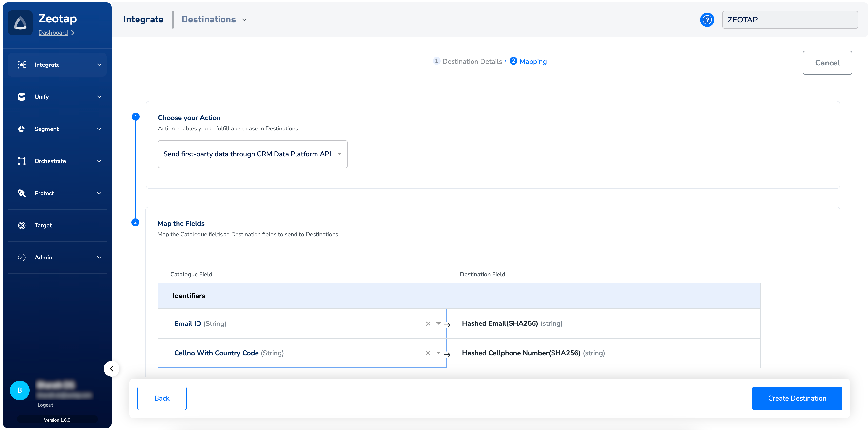Click the Zeotap logo icon
The width and height of the screenshot is (868, 430).
coord(20,23)
